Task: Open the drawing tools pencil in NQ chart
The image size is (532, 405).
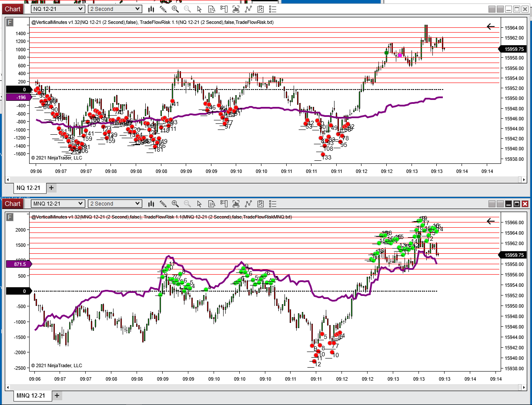Action: tap(163, 9)
